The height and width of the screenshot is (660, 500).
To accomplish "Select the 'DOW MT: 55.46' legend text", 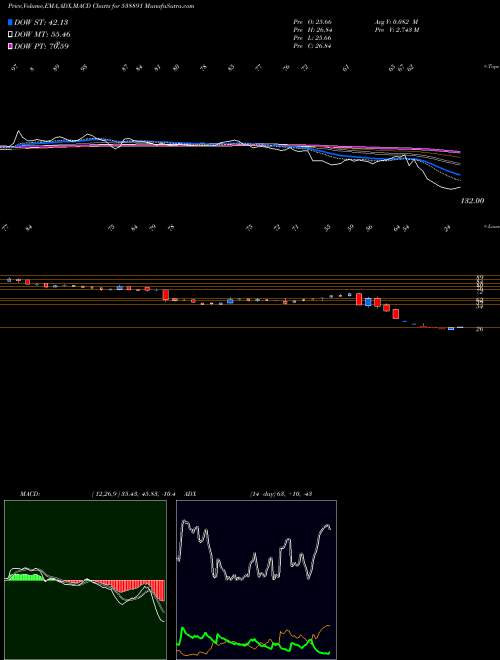I will [42, 35].
